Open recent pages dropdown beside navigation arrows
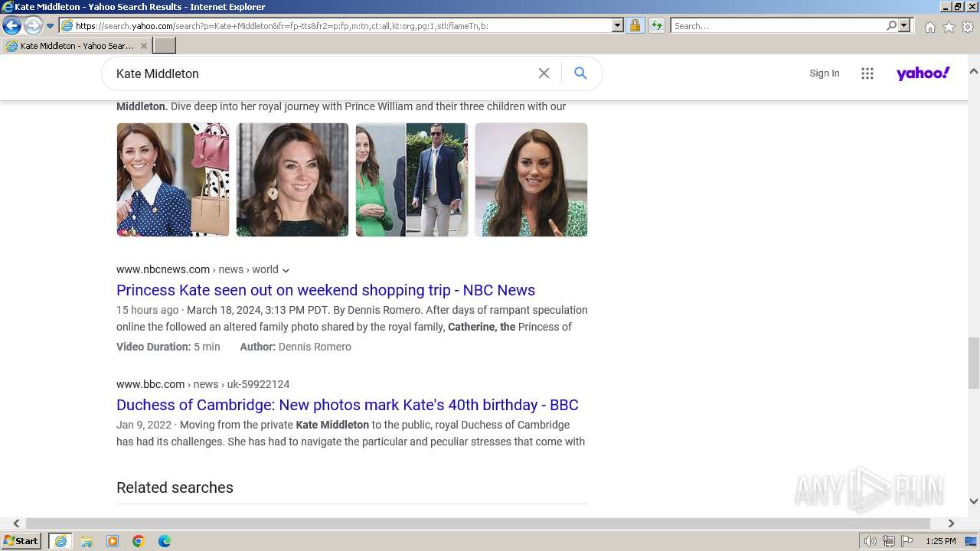Viewport: 980px width, 551px height. 51,26
